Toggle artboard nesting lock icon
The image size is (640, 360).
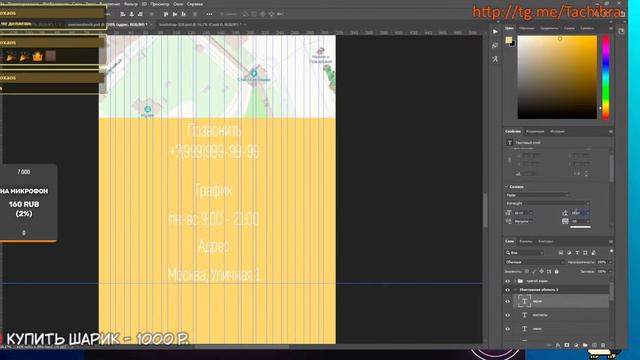[x=549, y=271]
